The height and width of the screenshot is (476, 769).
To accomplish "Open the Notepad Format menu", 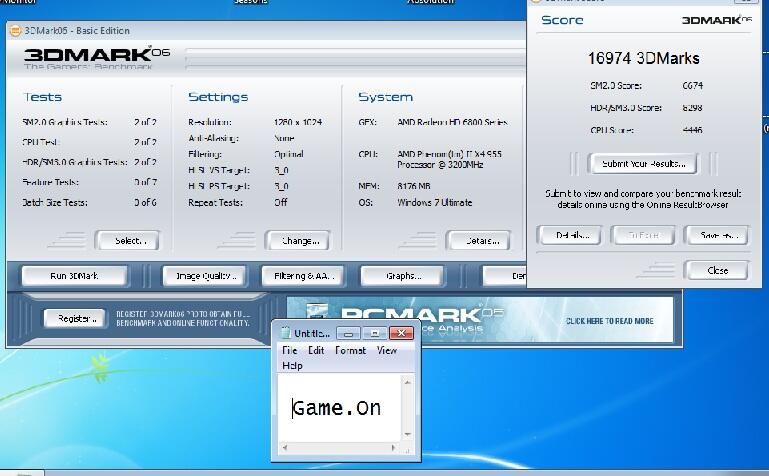I will point(350,351).
